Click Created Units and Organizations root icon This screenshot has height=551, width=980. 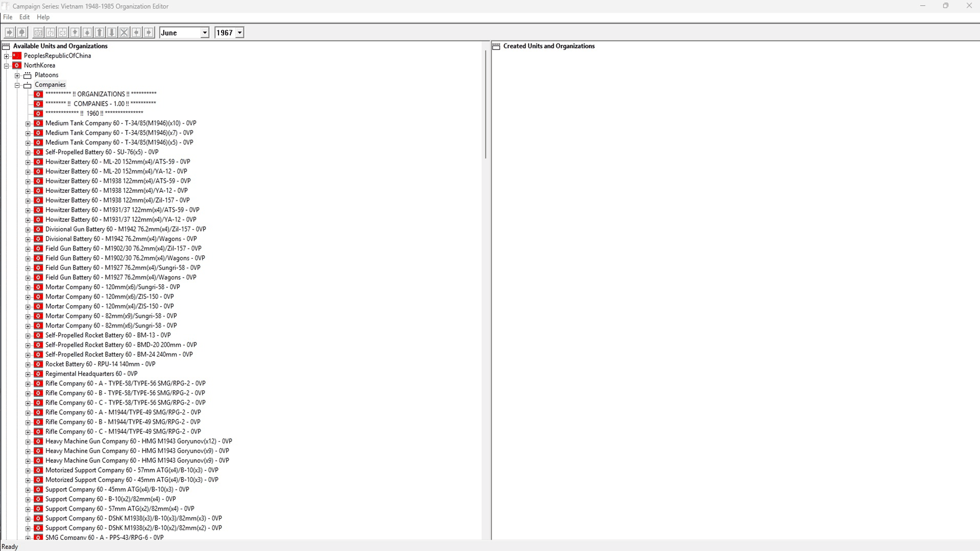[x=496, y=46]
